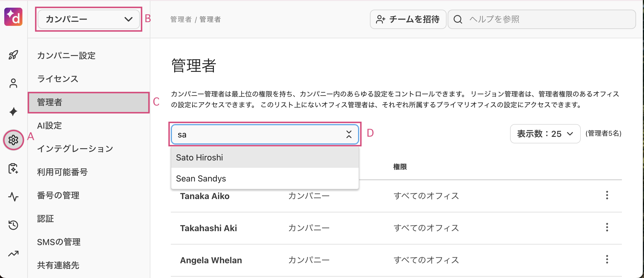This screenshot has height=278, width=644.
Task: Open the AI sparkle icon in sidebar
Action: pyautogui.click(x=13, y=112)
